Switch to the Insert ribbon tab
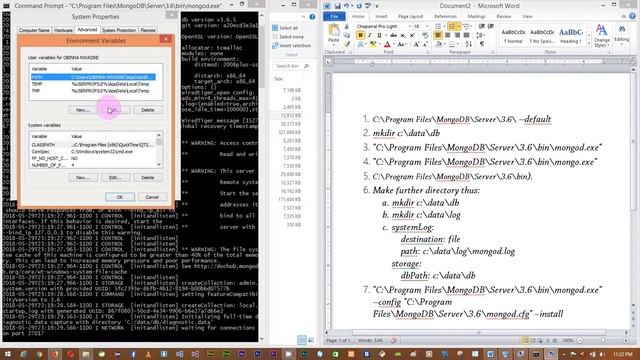The width and height of the screenshot is (640, 360). (x=381, y=16)
